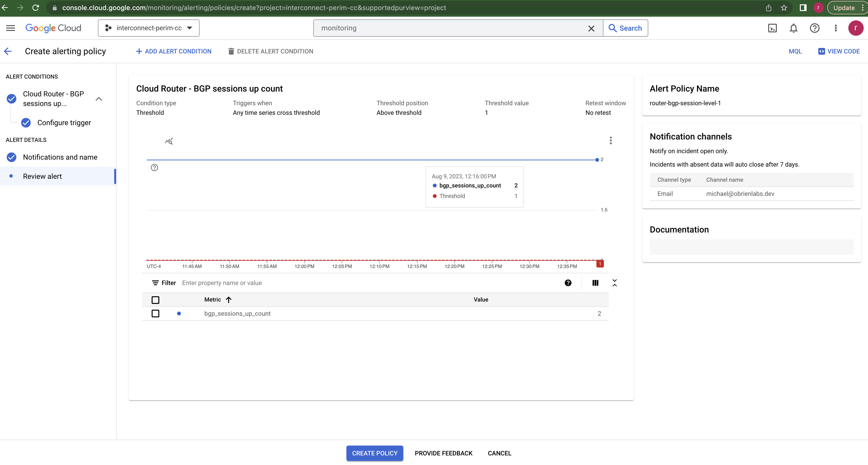Image resolution: width=868 pixels, height=465 pixels.
Task: Toggle the select-all checkbox in the Metric header
Action: coord(155,300)
